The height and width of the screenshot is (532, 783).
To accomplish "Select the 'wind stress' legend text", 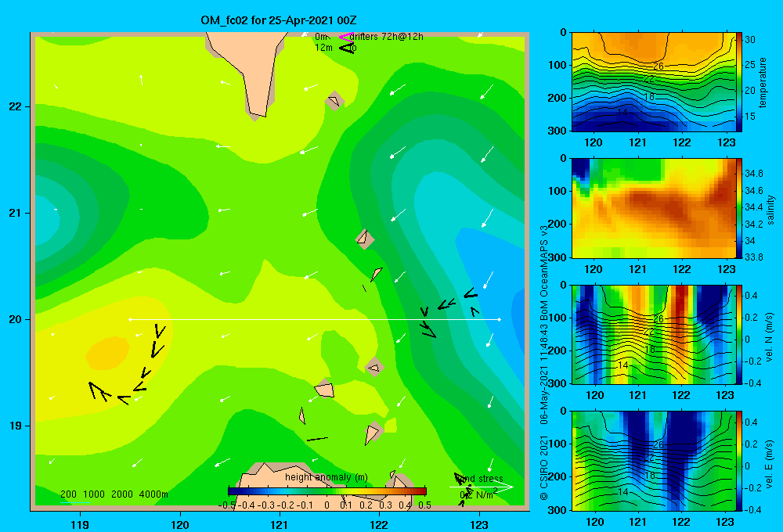I will (481, 479).
